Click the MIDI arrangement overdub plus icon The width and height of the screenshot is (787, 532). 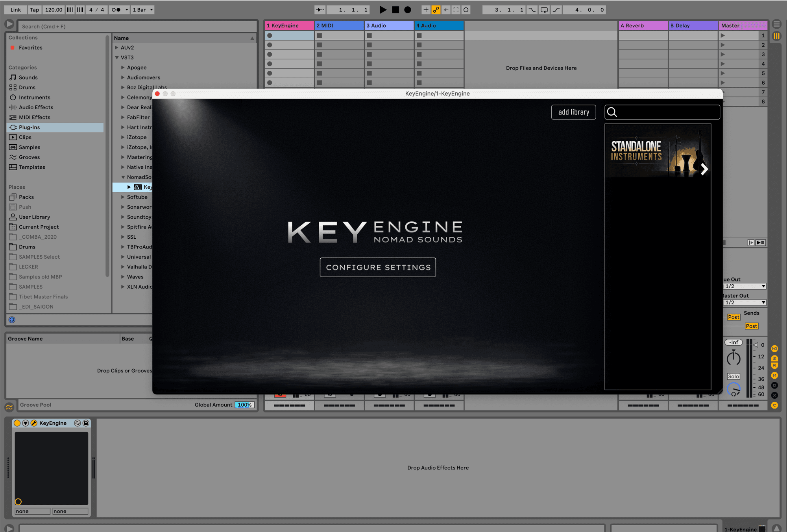click(x=426, y=10)
